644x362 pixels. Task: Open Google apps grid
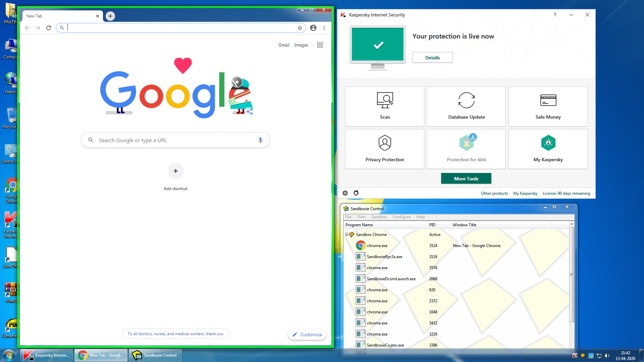[x=320, y=45]
